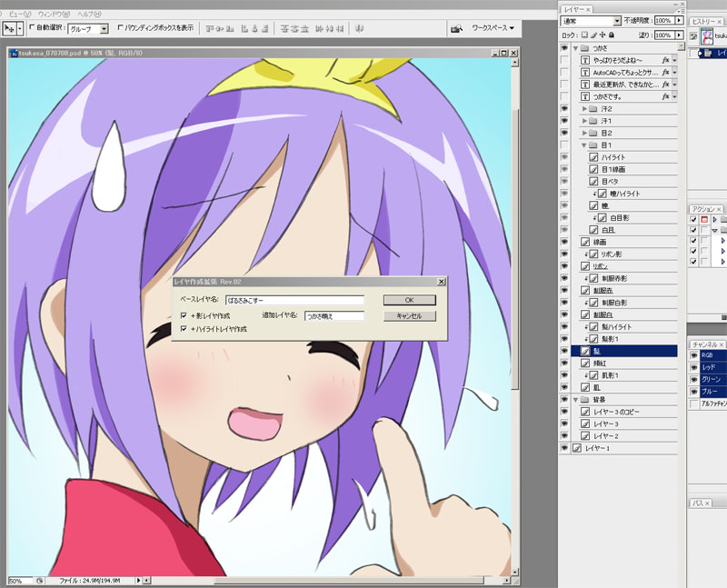The image size is (727, 588).
Task: Show the 目1 group visibility box
Action: tap(564, 145)
